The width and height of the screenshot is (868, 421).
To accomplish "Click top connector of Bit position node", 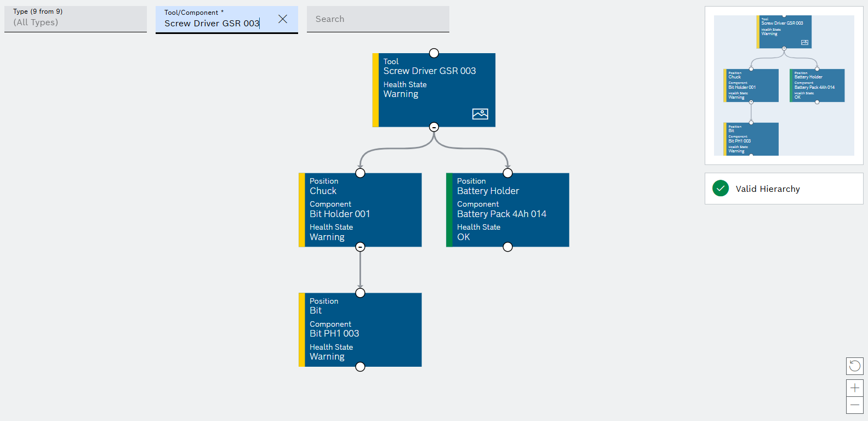I will 360,293.
